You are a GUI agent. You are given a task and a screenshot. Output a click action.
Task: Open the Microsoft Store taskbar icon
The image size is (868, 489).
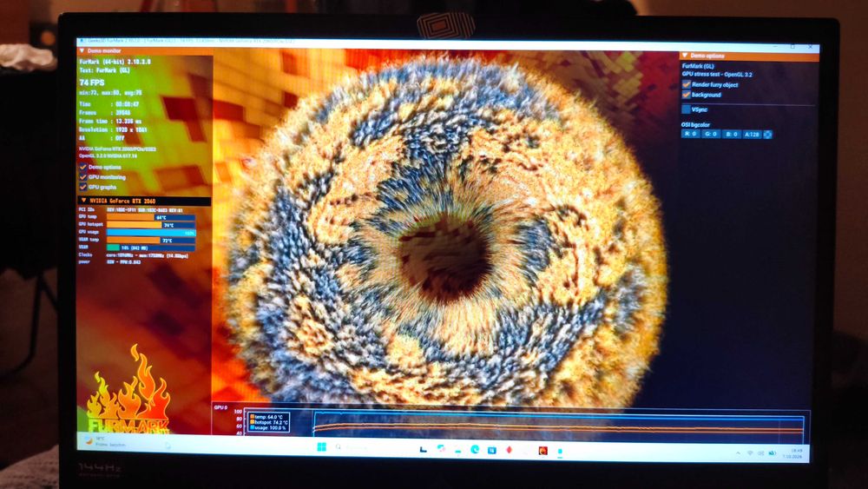tap(491, 450)
